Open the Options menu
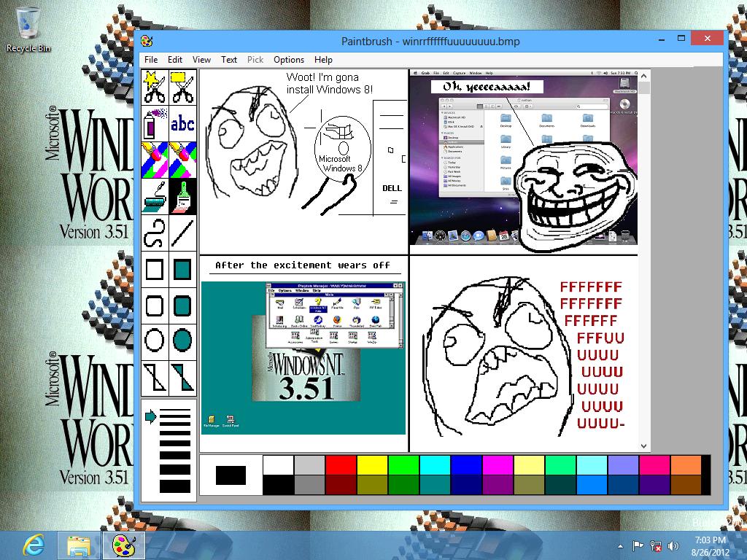Image resolution: width=747 pixels, height=560 pixels. point(289,60)
